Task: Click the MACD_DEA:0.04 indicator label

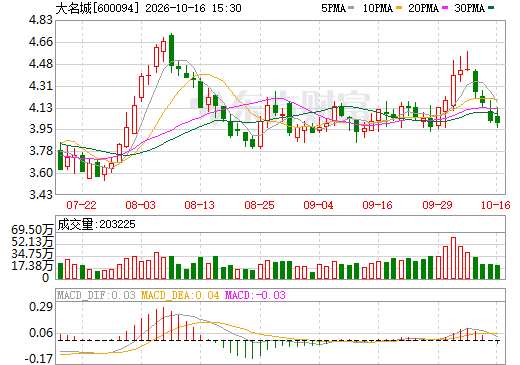Action: 180,295
